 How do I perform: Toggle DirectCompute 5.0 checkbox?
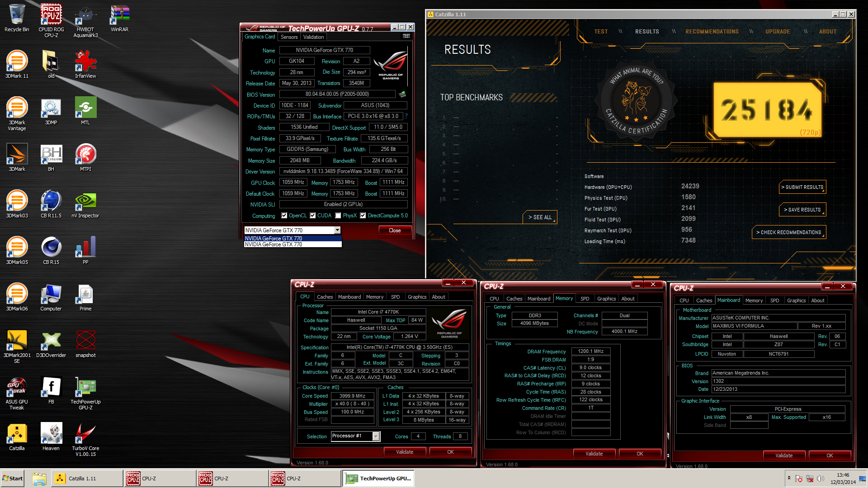tap(363, 216)
